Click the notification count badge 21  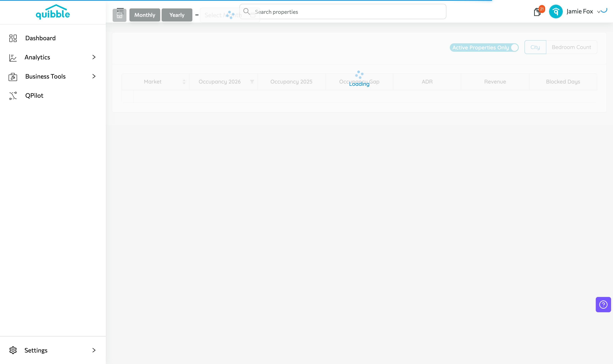point(542,9)
